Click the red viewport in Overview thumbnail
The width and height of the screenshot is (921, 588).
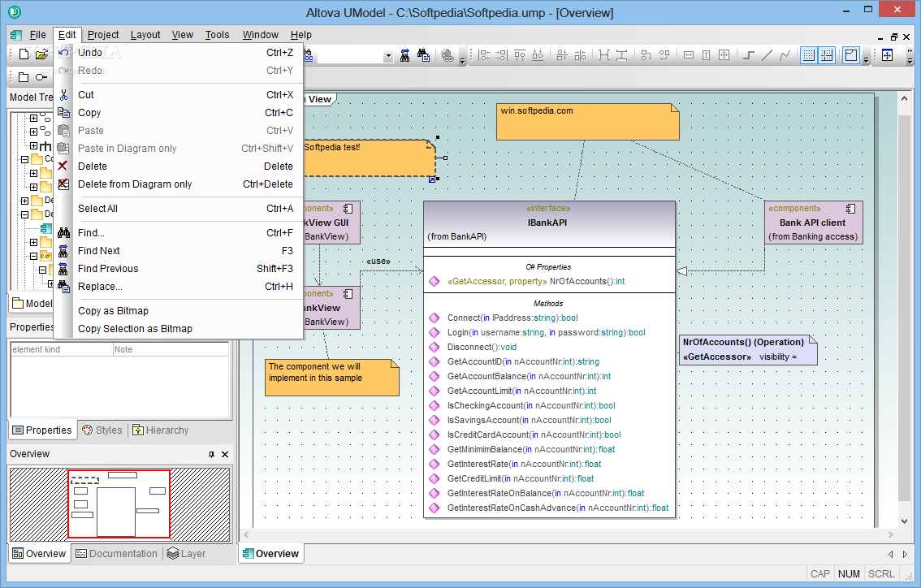click(x=119, y=504)
